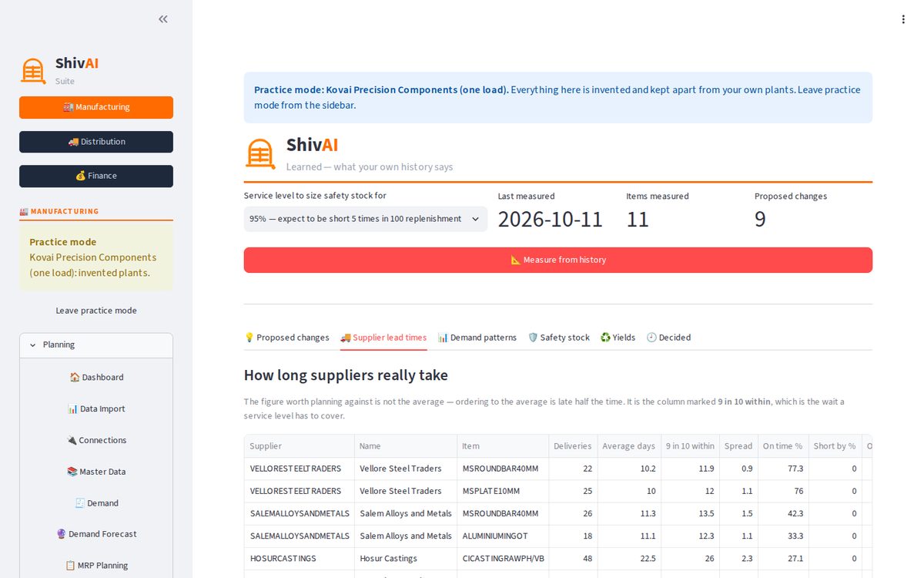Sort by the Deliveries column header

pos(573,446)
